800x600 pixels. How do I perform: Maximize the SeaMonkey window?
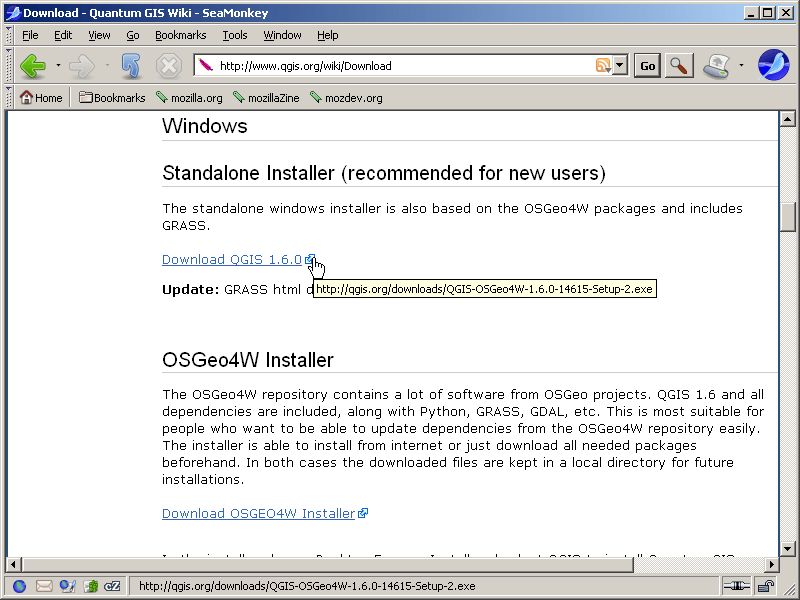point(768,13)
